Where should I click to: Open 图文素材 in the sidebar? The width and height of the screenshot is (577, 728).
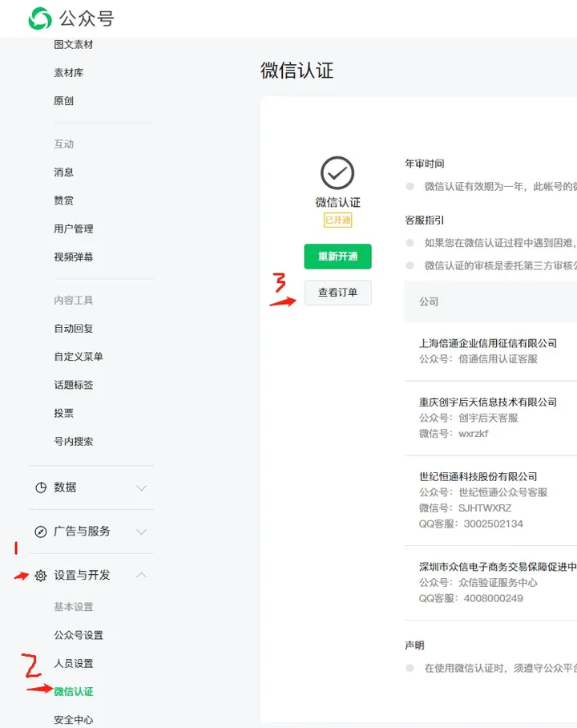[x=74, y=45]
